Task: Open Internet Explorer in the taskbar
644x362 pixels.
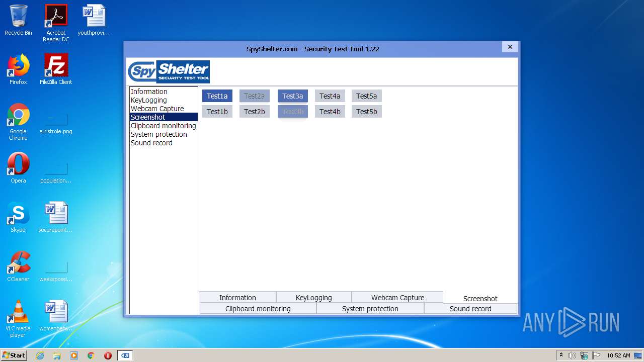Action: 40,355
